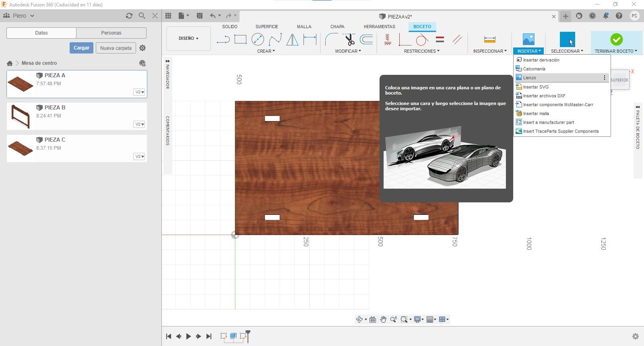Open the pan hand tool

click(383, 319)
